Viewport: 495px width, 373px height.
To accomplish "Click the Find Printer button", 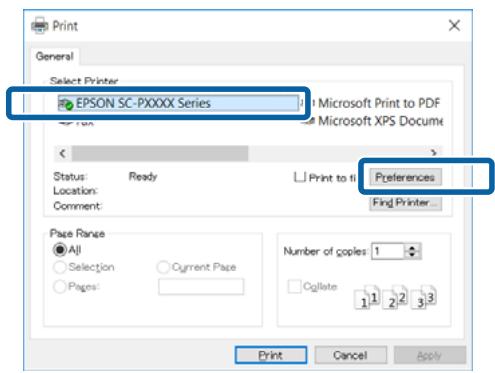I will [405, 203].
